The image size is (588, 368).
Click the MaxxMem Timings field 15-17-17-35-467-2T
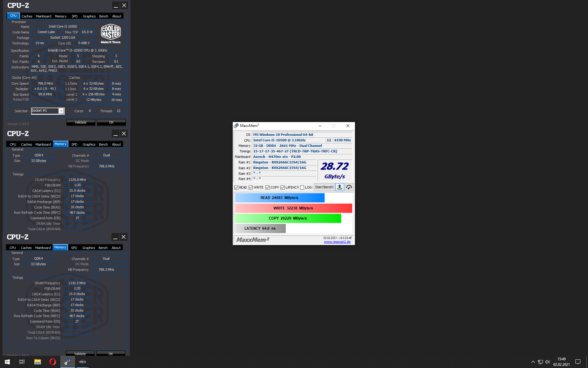[x=302, y=151]
